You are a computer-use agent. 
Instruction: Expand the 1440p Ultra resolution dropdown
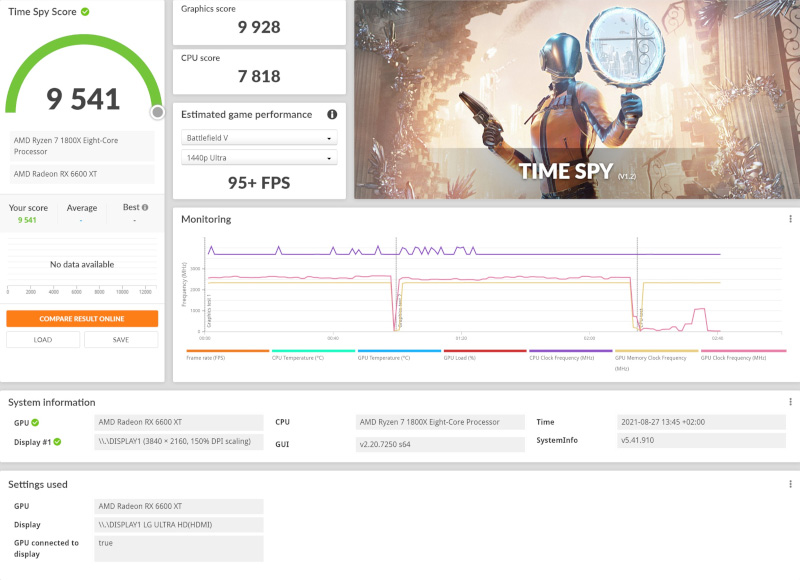click(x=259, y=158)
